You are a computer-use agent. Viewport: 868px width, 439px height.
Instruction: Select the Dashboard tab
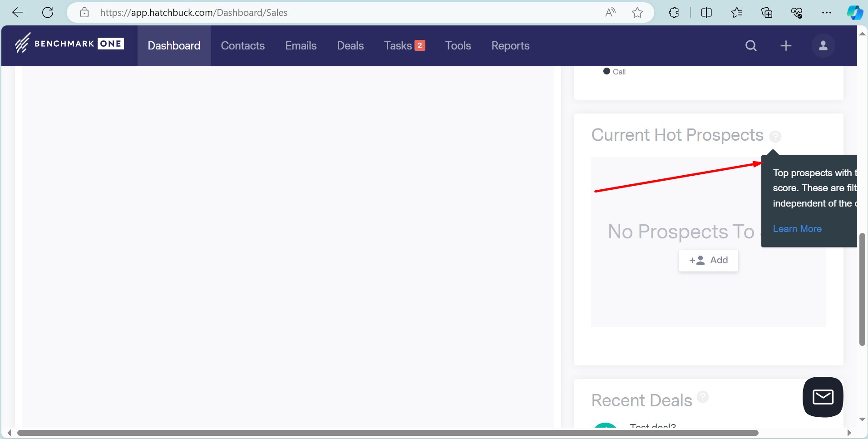(x=174, y=46)
